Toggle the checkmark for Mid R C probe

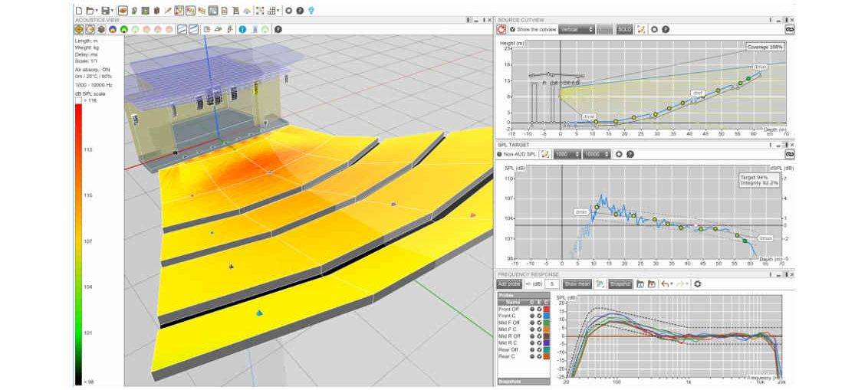coord(539,343)
